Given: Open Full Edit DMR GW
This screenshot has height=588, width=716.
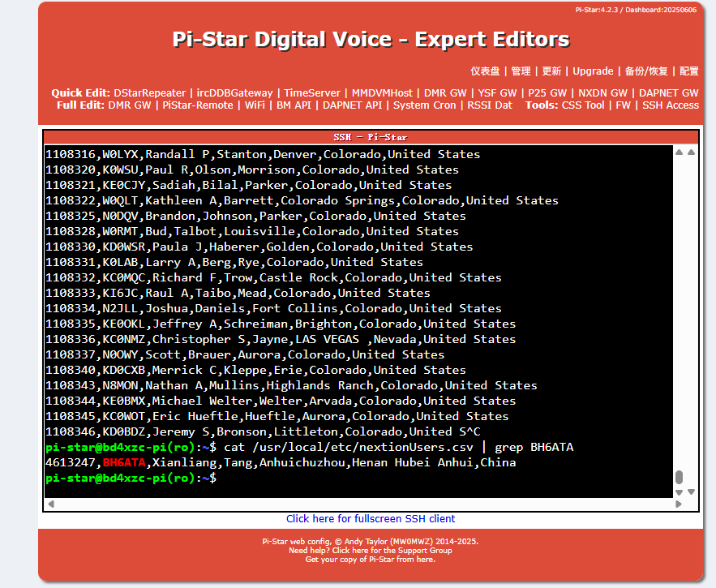Looking at the screenshot, I should coord(129,105).
